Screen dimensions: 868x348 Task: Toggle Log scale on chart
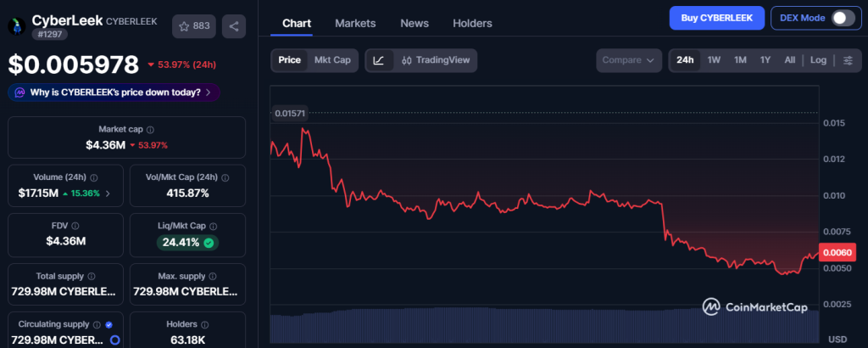pyautogui.click(x=818, y=60)
